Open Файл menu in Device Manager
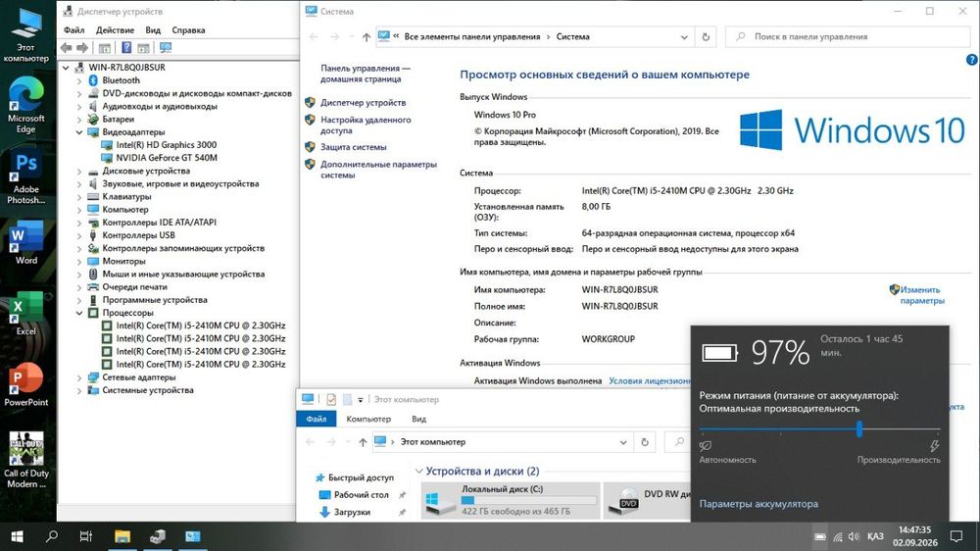 [x=73, y=30]
